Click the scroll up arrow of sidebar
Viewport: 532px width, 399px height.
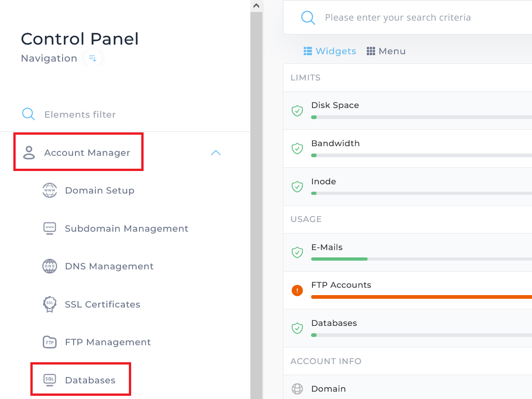(256, 6)
